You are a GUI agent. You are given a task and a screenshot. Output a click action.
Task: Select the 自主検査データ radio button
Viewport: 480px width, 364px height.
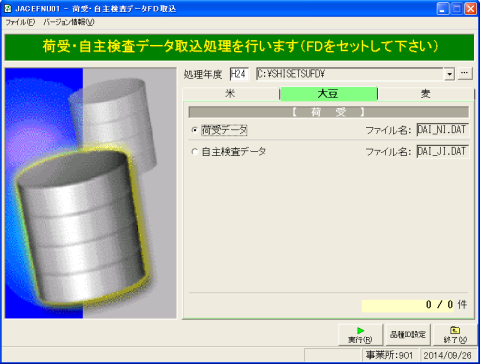click(x=195, y=152)
